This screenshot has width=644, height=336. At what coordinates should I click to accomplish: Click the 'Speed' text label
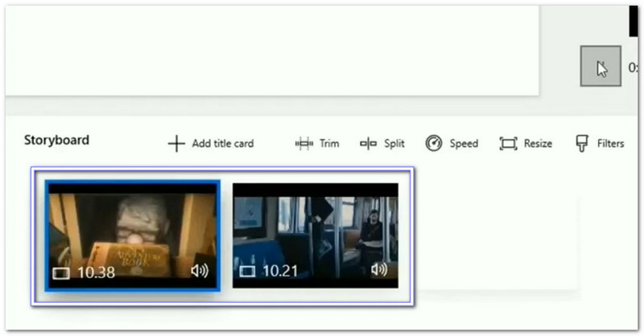click(464, 144)
